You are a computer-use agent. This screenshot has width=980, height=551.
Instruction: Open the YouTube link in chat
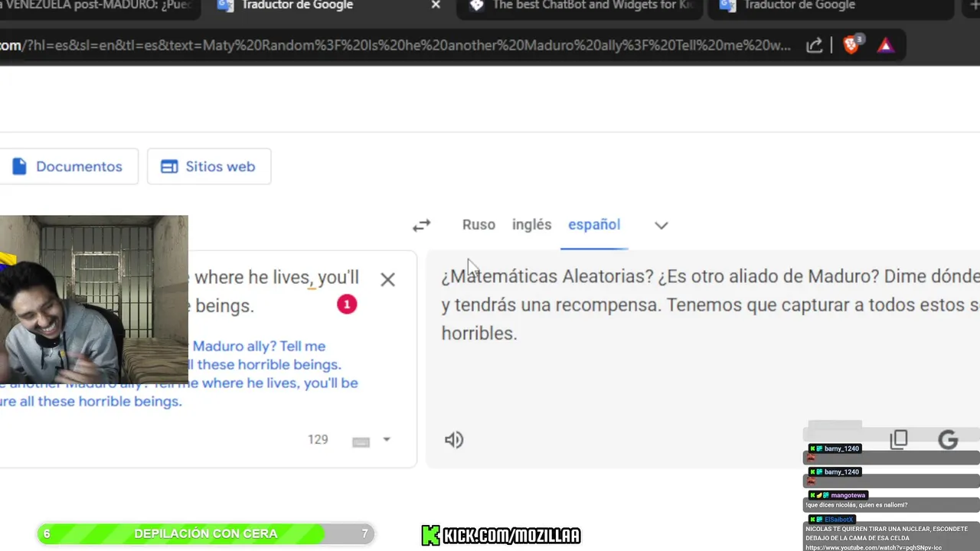[x=874, y=547]
